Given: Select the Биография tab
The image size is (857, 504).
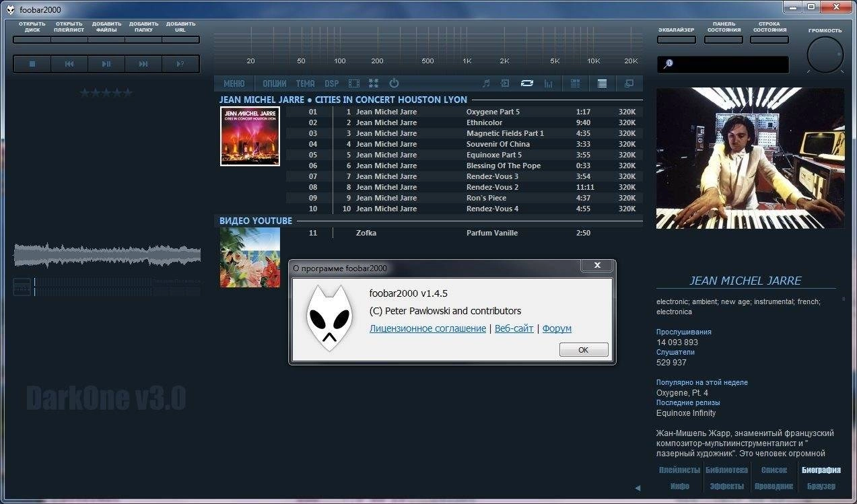Looking at the screenshot, I should (821, 470).
